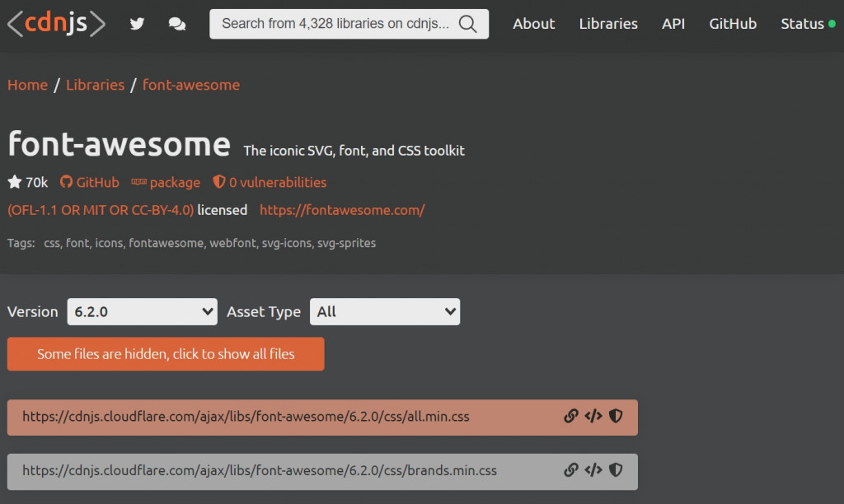Copy SRI shield icon for brands.min.css
Viewport: 844px width, 504px height.
616,469
